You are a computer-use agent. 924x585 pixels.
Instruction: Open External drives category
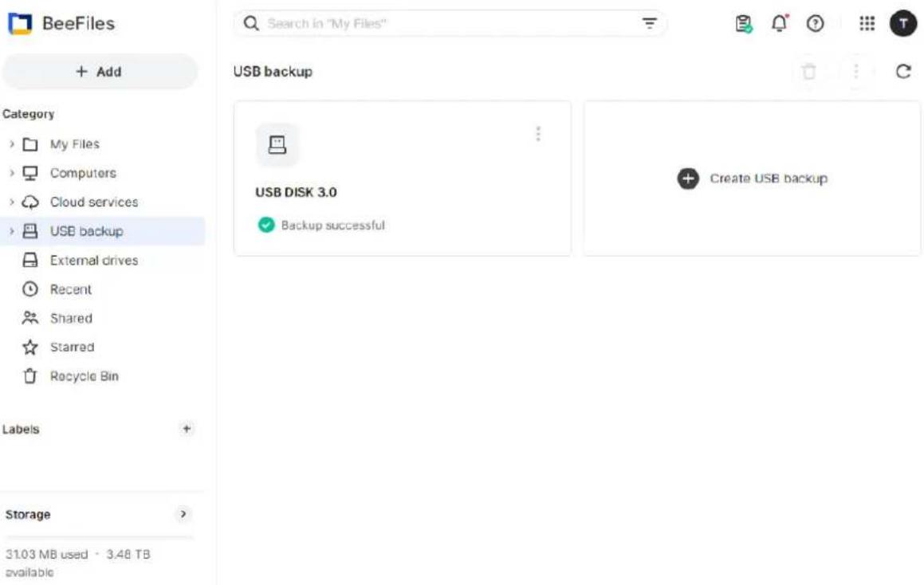(x=103, y=260)
